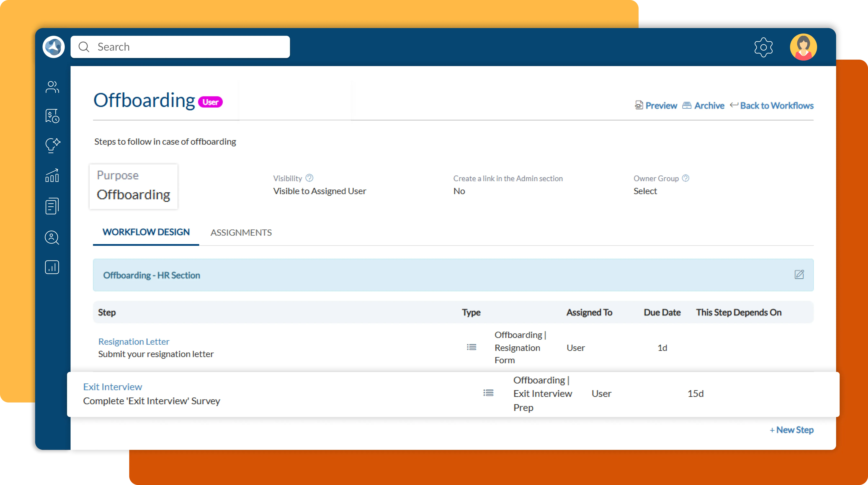Screen dimensions: 868x485
Task: Switch to the Assignments tab
Action: 241,233
